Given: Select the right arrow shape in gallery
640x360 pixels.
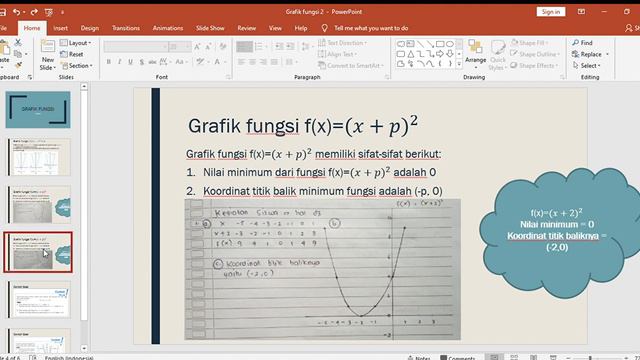Looking at the screenshot, I should click(440, 54).
